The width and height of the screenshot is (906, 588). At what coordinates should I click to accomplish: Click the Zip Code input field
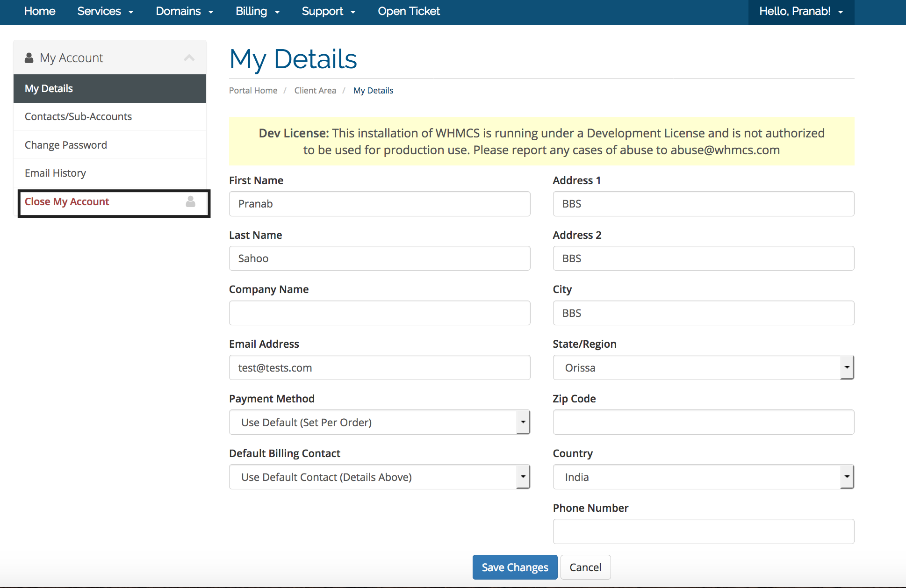point(703,422)
